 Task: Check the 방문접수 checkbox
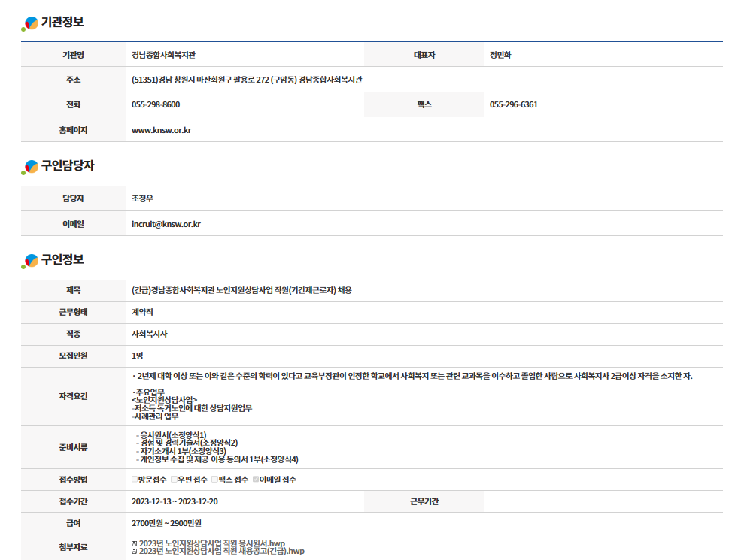click(135, 480)
